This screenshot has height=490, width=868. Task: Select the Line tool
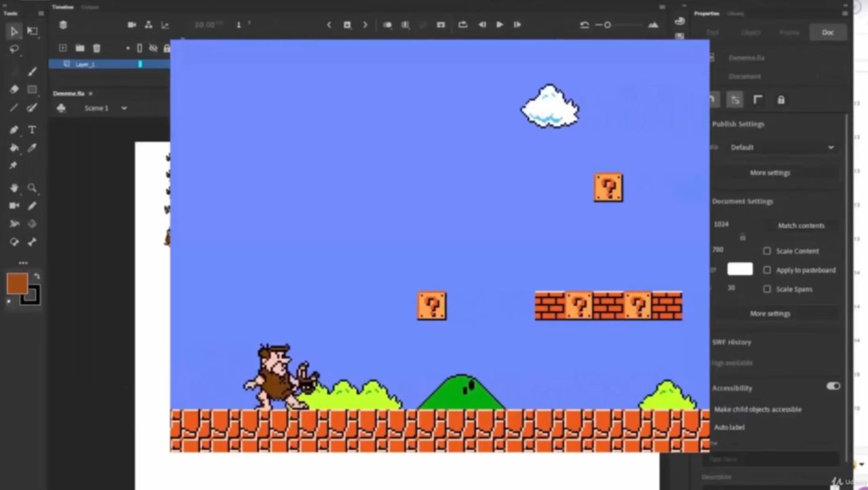click(14, 108)
